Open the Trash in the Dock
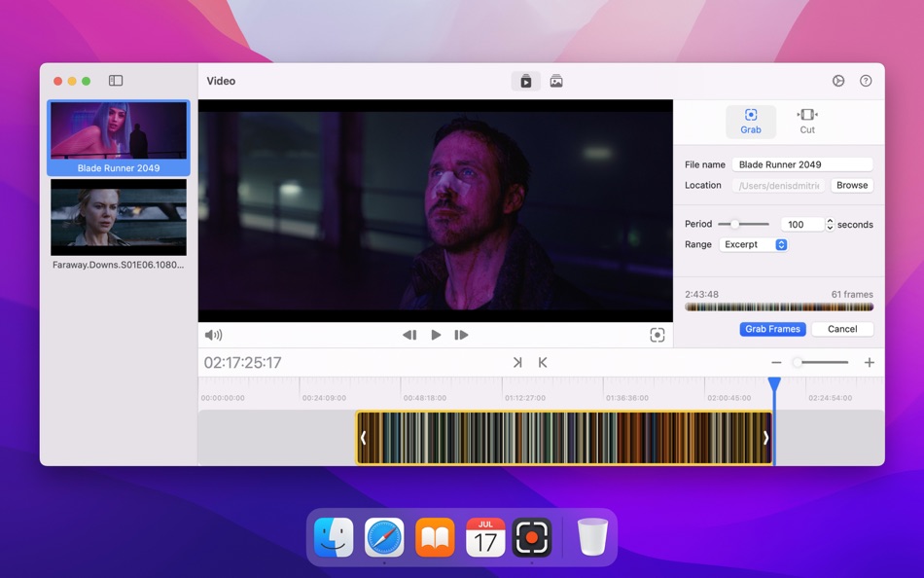The image size is (924, 578). point(592,537)
